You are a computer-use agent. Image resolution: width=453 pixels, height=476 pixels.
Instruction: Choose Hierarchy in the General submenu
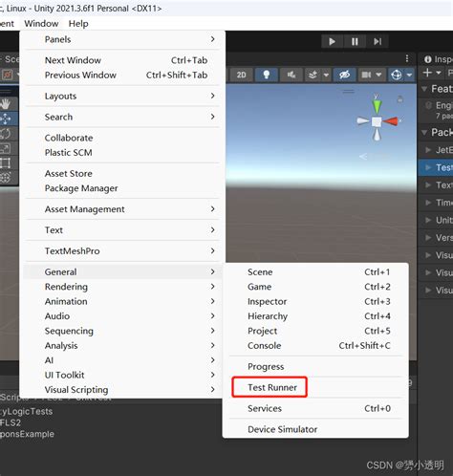(x=315, y=316)
